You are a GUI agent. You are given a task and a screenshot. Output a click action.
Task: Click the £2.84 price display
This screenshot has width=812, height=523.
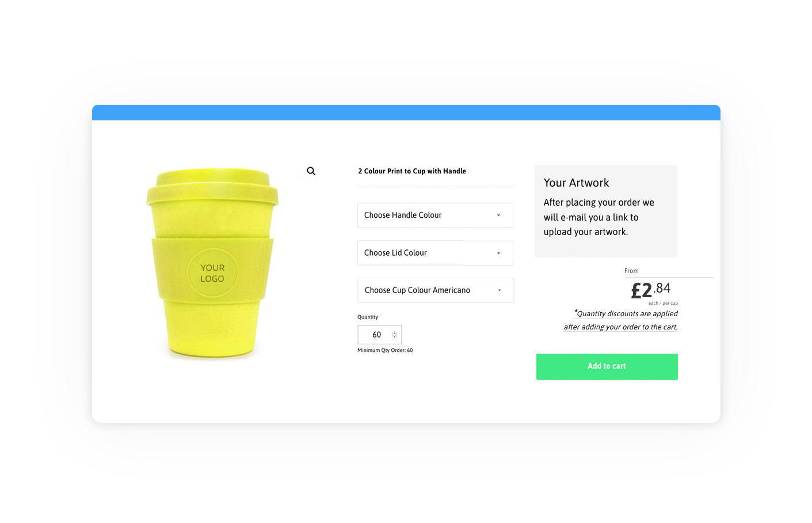[x=651, y=290]
